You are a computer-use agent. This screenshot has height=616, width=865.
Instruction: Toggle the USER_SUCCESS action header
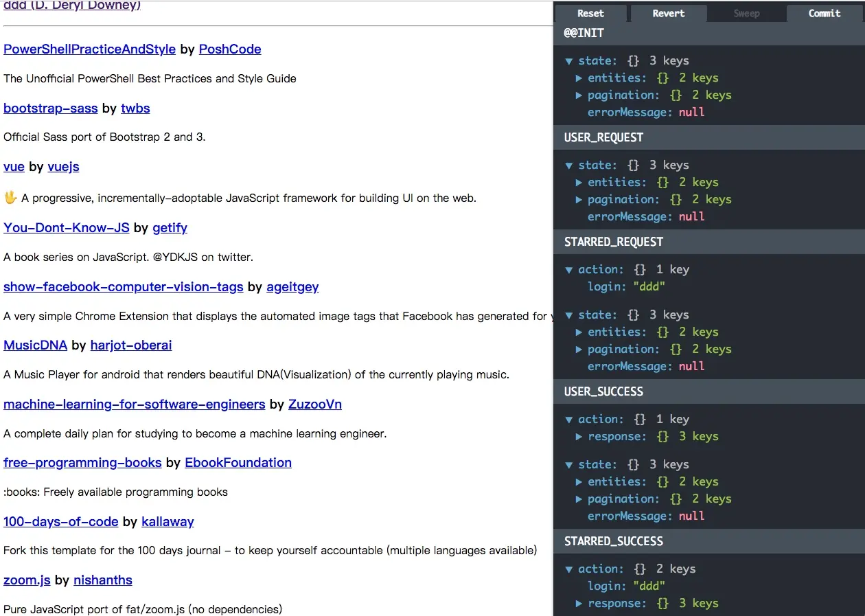click(x=709, y=391)
